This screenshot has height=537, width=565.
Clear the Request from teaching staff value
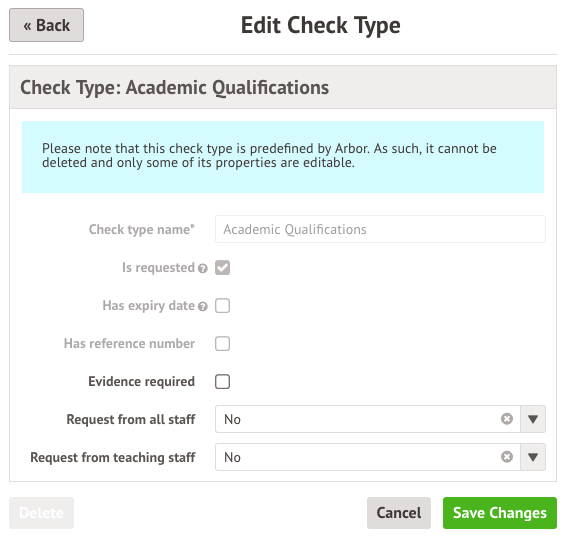point(507,457)
